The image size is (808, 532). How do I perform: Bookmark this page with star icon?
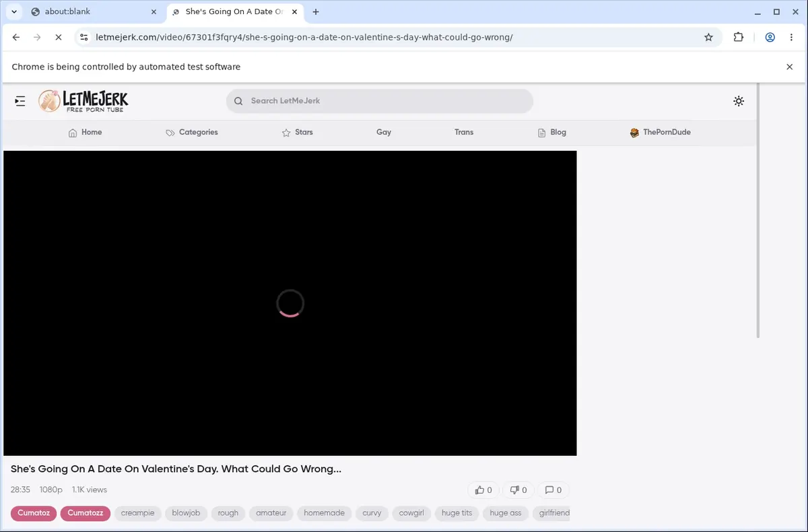tap(708, 37)
